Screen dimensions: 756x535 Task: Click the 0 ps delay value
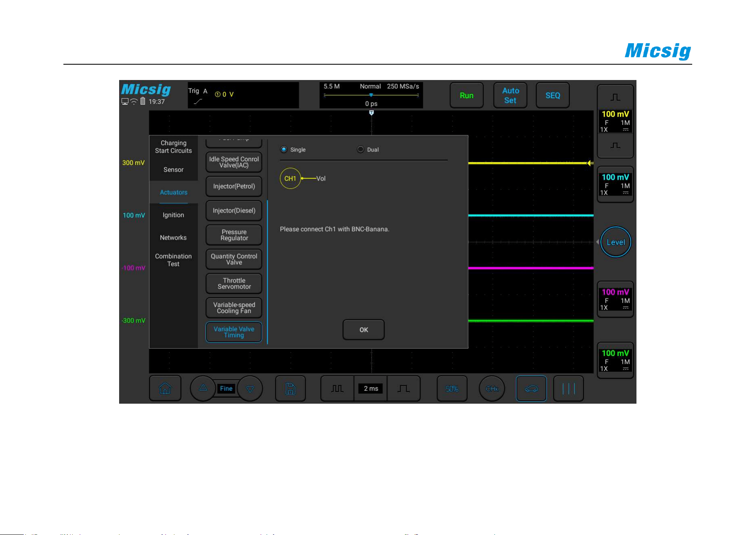tap(371, 104)
